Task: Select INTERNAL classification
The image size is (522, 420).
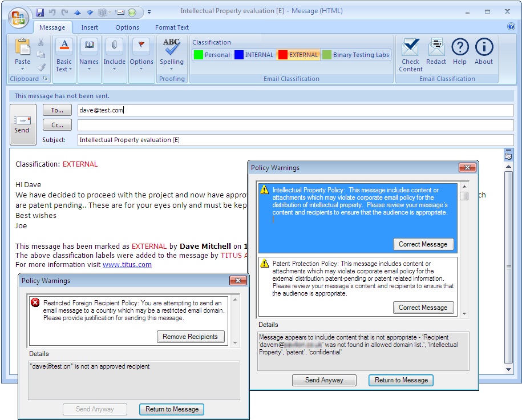Action: (254, 55)
